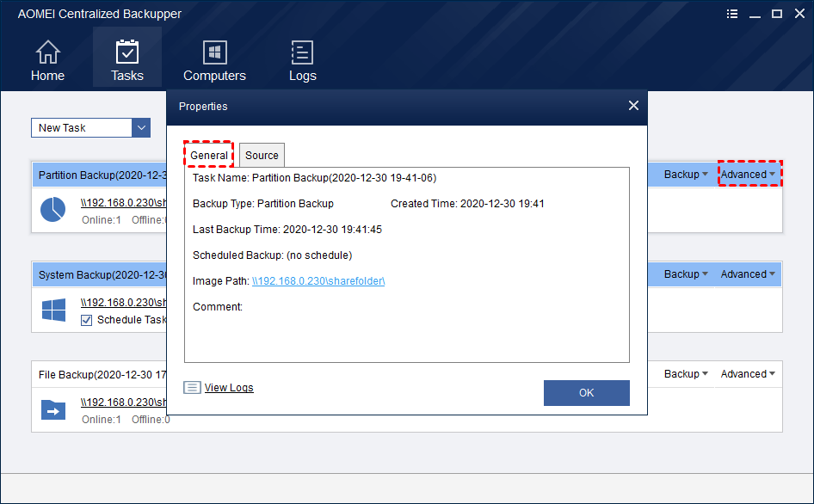The height and width of the screenshot is (504, 814).
Task: Open Backup dropdown for System Backup task
Action: (686, 274)
